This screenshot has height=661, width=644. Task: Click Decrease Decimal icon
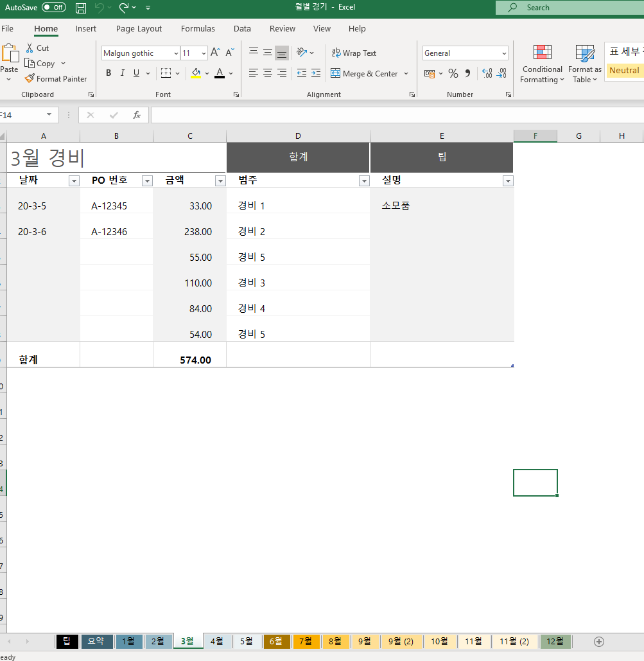[x=501, y=73]
